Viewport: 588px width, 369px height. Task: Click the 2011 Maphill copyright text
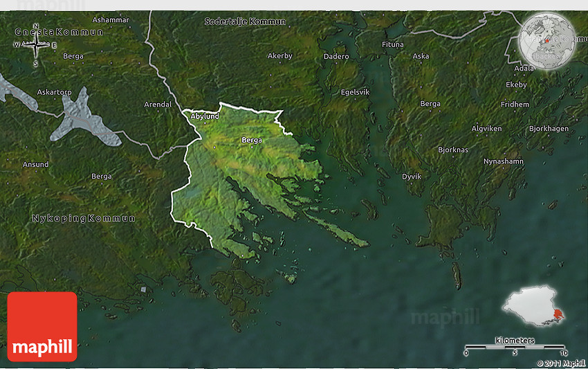point(560,363)
